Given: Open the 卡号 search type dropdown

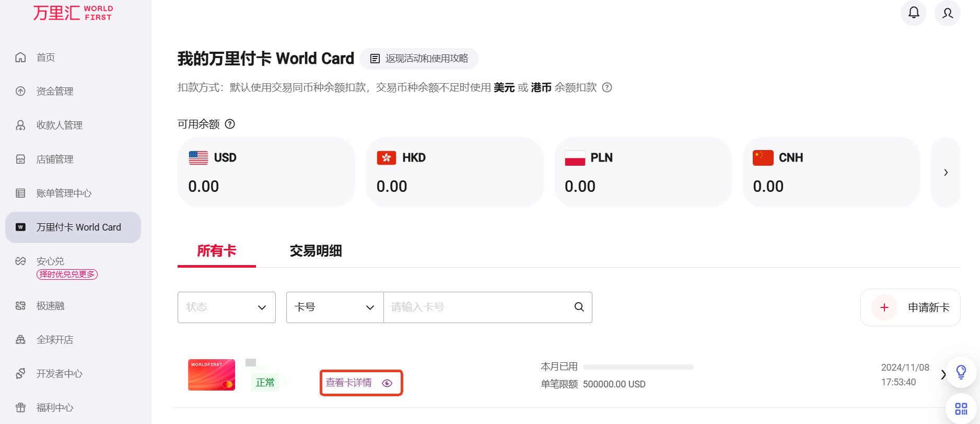Looking at the screenshot, I should coord(335,307).
